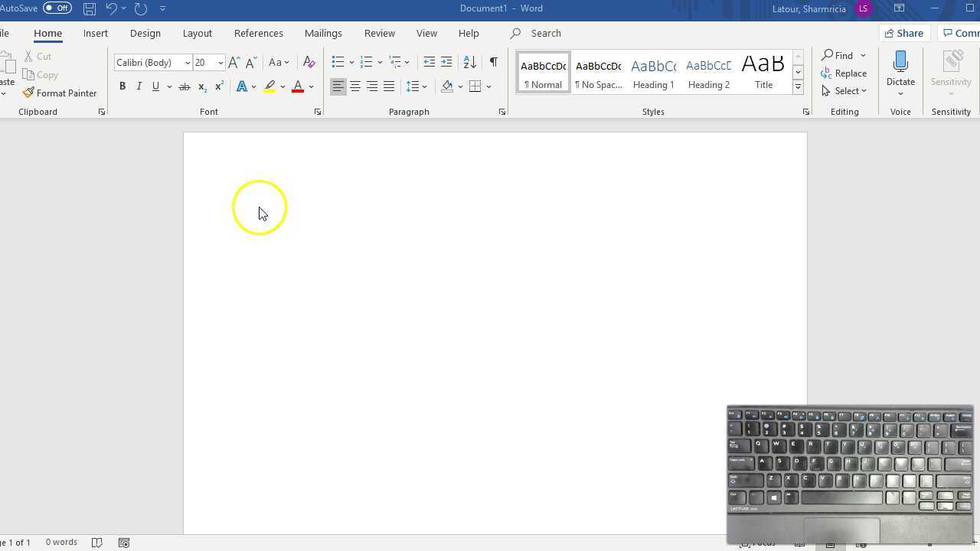Open the Insert tab
This screenshot has height=551, width=980.
pos(96,33)
